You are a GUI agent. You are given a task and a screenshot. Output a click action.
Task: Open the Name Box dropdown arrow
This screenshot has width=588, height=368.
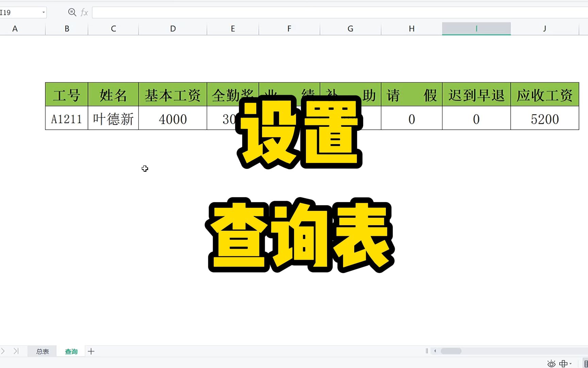[x=44, y=13]
